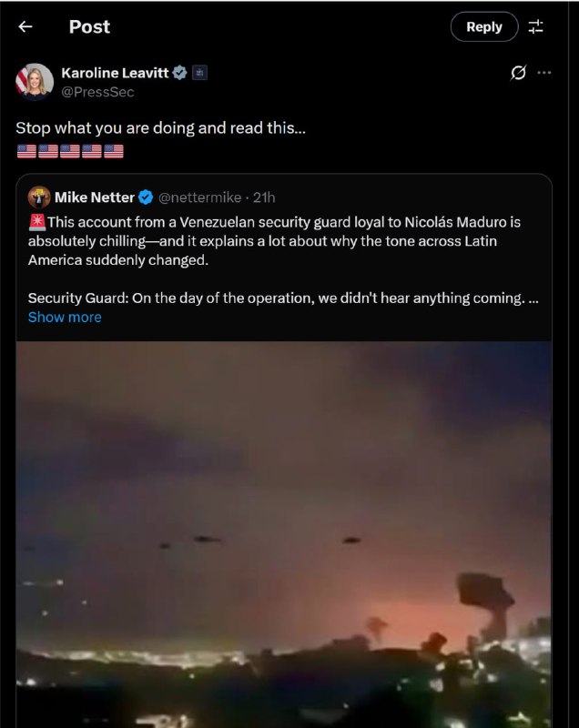Image resolution: width=579 pixels, height=728 pixels.
Task: Click the back arrow to exit the post
Action: click(x=25, y=26)
